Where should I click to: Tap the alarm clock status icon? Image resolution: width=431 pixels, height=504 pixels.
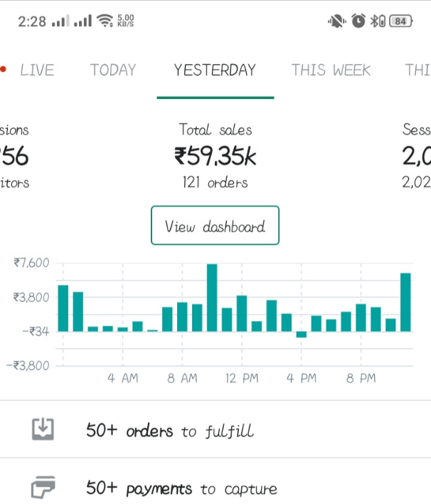[x=358, y=21]
